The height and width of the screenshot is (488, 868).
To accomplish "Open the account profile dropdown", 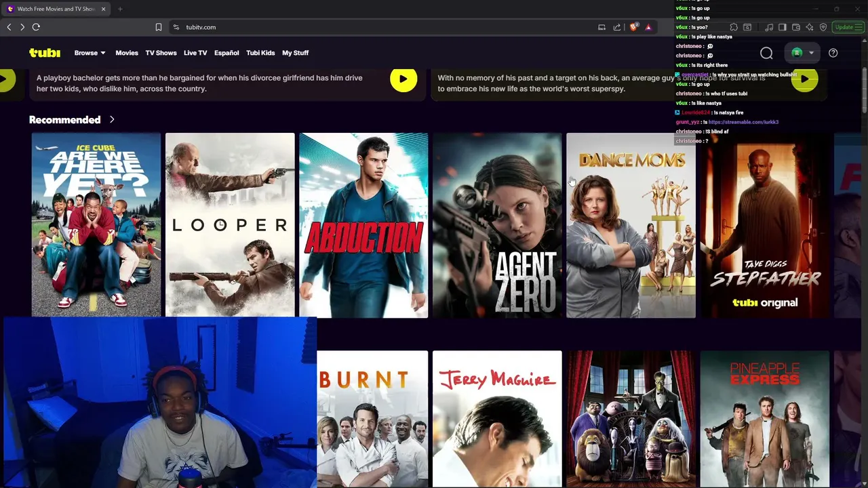I will (801, 53).
